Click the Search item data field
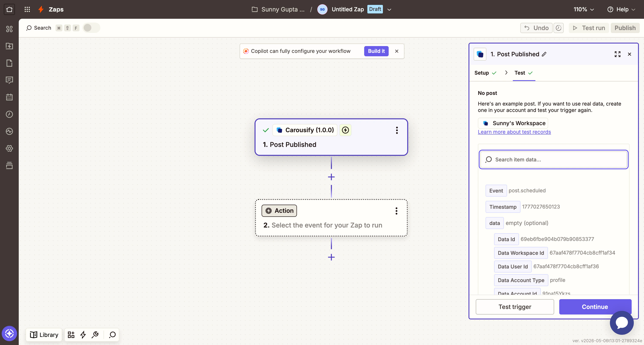The height and width of the screenshot is (345, 644). tap(553, 159)
